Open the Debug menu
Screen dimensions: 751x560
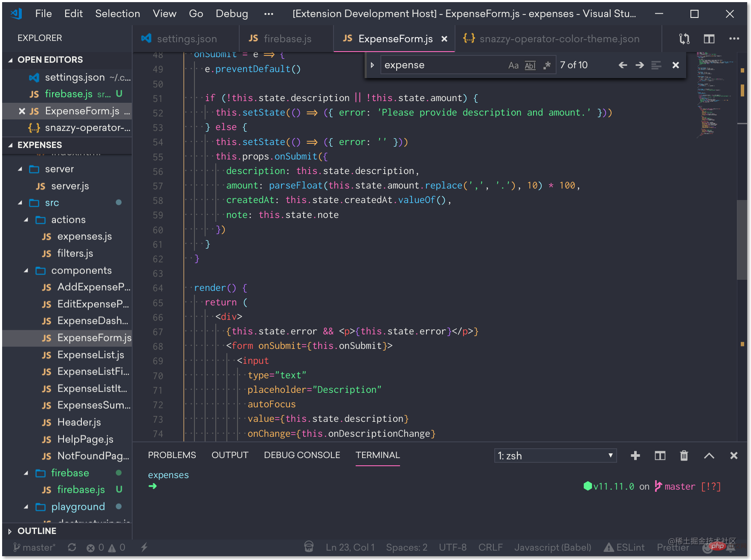232,13
